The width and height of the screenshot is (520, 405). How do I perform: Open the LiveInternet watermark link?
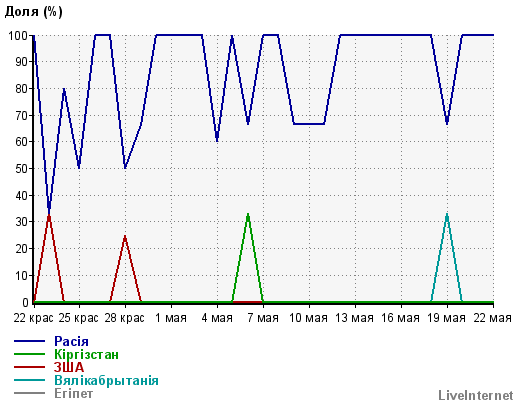(476, 395)
